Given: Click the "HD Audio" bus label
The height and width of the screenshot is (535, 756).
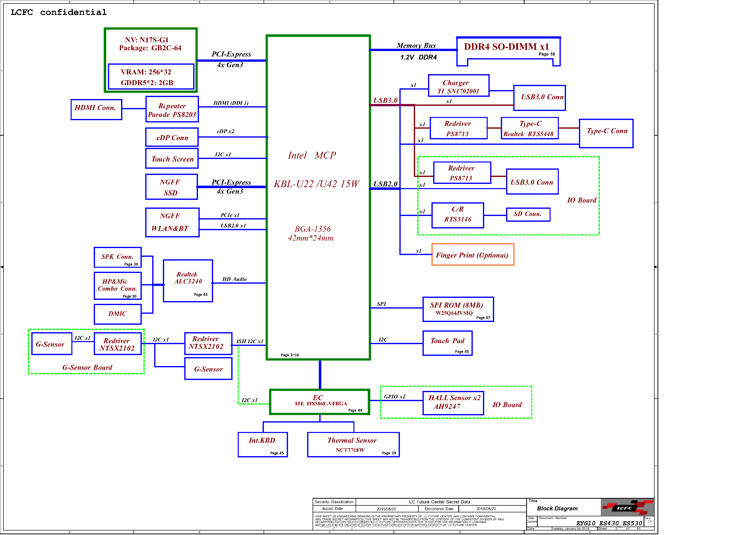Looking at the screenshot, I should tap(235, 279).
